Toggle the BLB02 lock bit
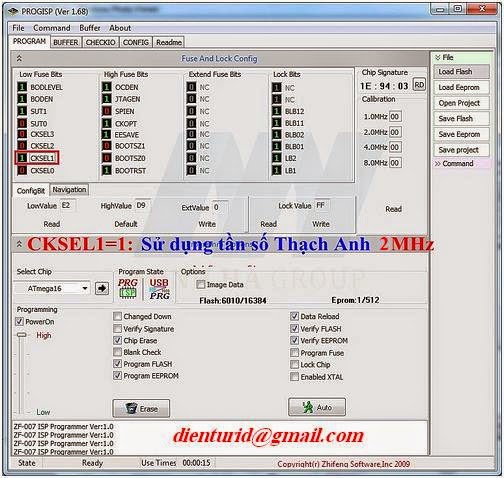This screenshot has height=478, width=504. click(276, 135)
